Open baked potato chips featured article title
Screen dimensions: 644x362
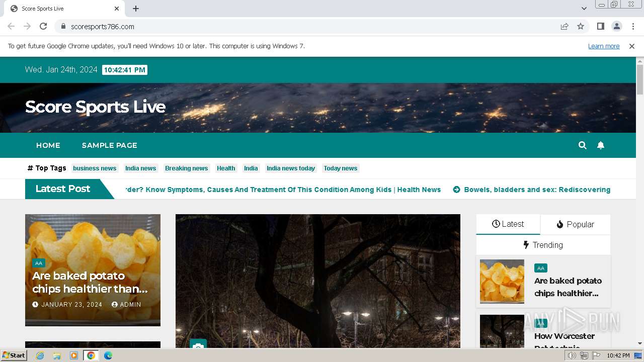pos(90,282)
